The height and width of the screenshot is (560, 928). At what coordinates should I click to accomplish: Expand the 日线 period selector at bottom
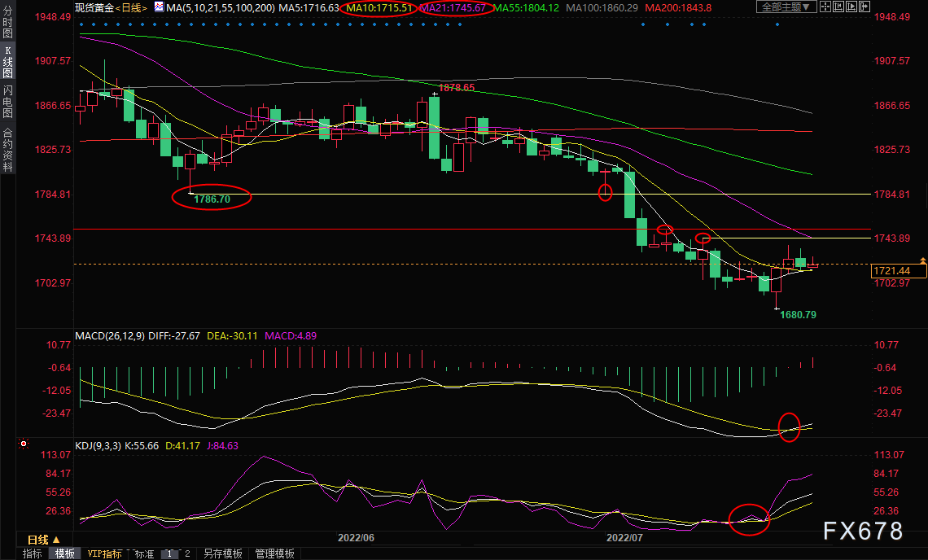[43, 540]
